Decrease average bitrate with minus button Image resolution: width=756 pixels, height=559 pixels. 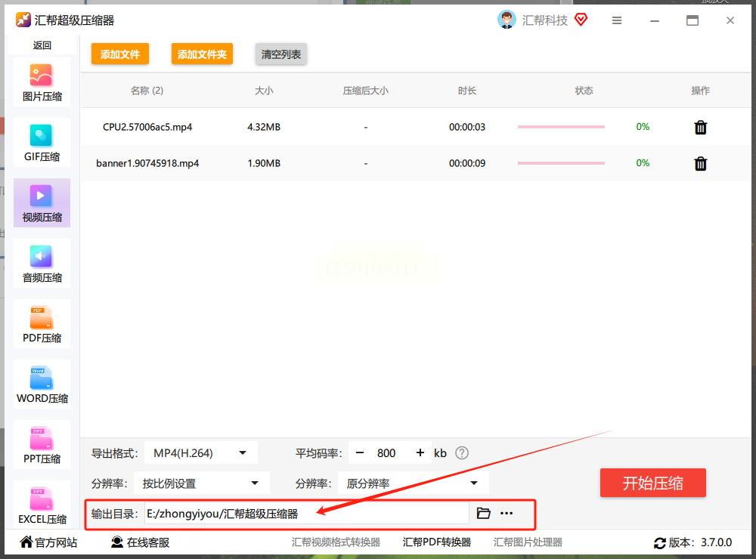coord(360,453)
